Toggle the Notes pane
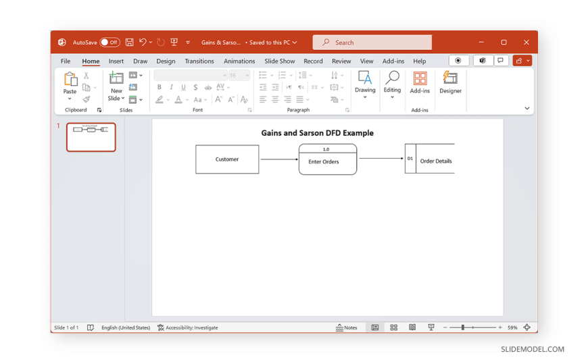The height and width of the screenshot is (364, 588). 347,328
